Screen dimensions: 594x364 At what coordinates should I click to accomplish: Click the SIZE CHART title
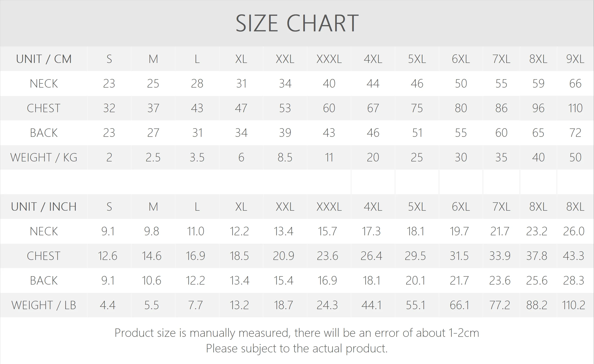pos(297,23)
